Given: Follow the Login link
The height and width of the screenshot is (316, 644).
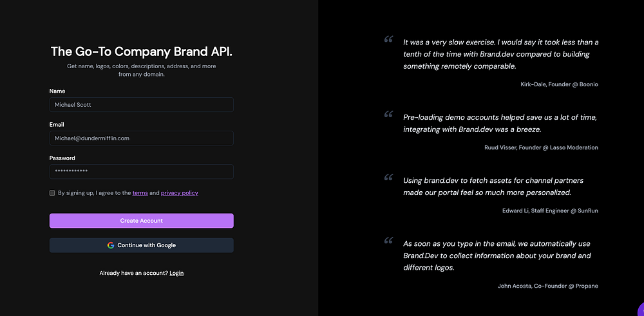Looking at the screenshot, I should tap(176, 273).
